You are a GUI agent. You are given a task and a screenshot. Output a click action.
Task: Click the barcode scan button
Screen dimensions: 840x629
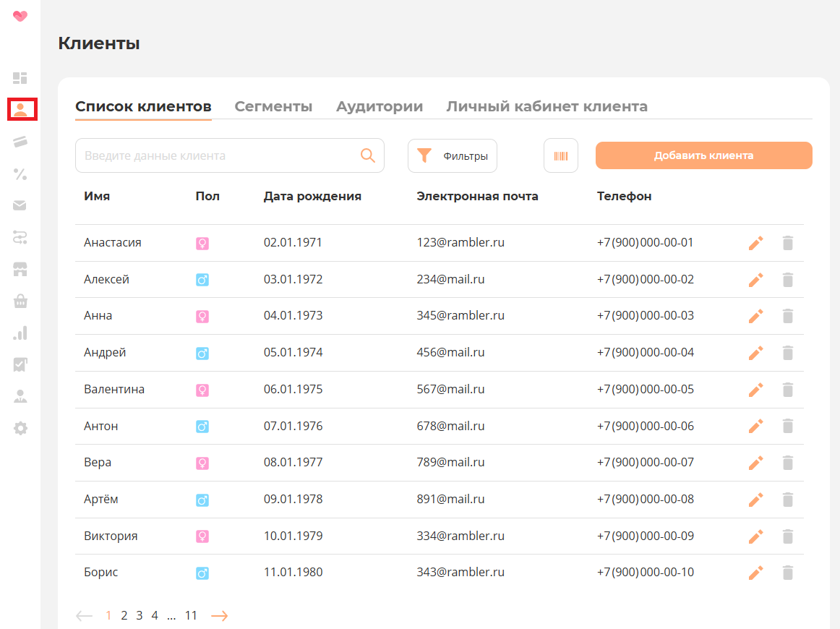click(x=561, y=155)
